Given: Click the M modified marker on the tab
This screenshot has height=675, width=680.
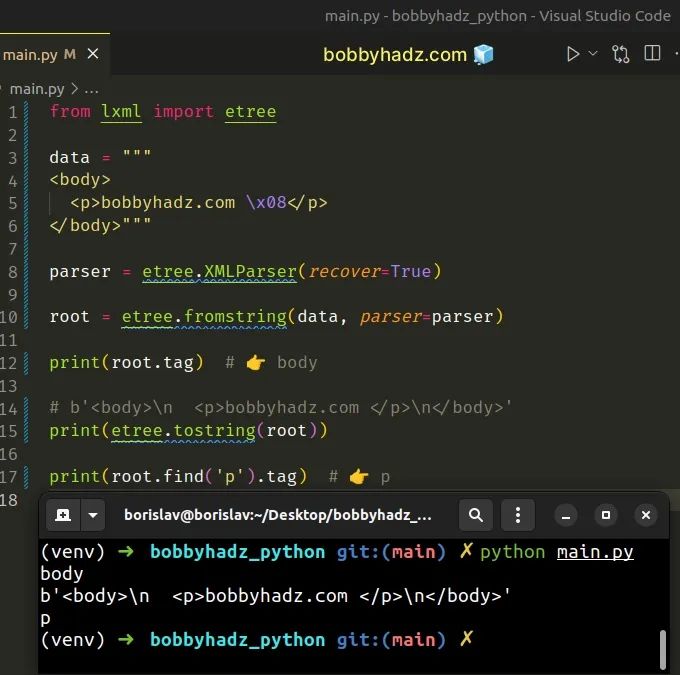Looking at the screenshot, I should [69, 55].
